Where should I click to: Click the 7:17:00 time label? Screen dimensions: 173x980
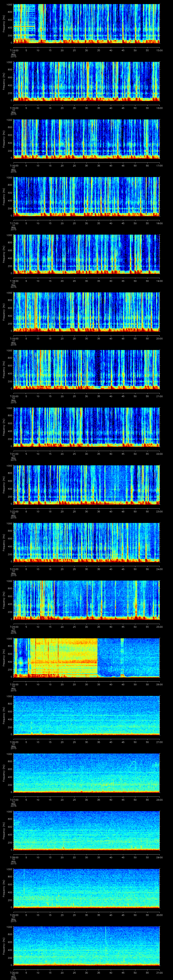click(14, 223)
